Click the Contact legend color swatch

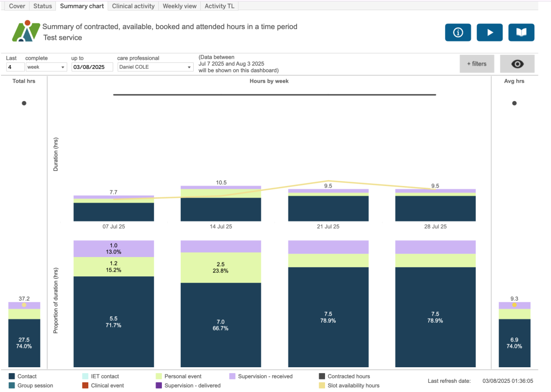12,376
